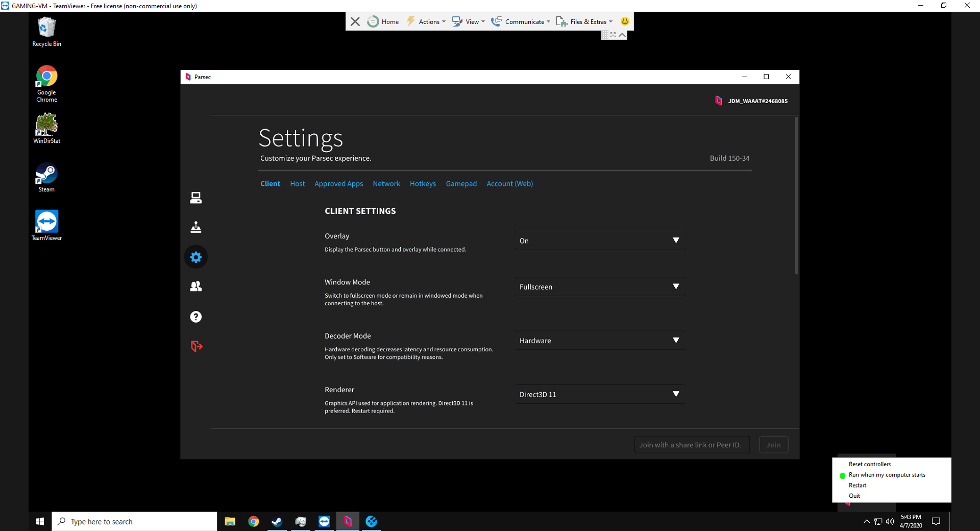Image resolution: width=980 pixels, height=531 pixels.
Task: Expand the Files & Extras menu
Action: click(x=585, y=21)
